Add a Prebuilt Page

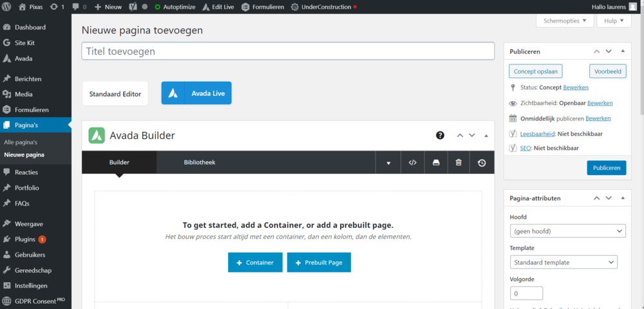(319, 262)
